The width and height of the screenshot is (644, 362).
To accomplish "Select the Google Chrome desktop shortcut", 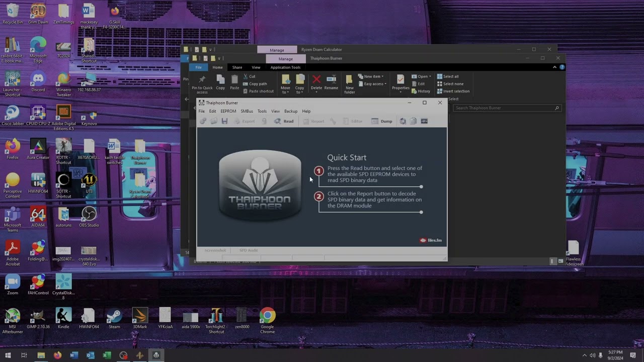I will point(267,321).
